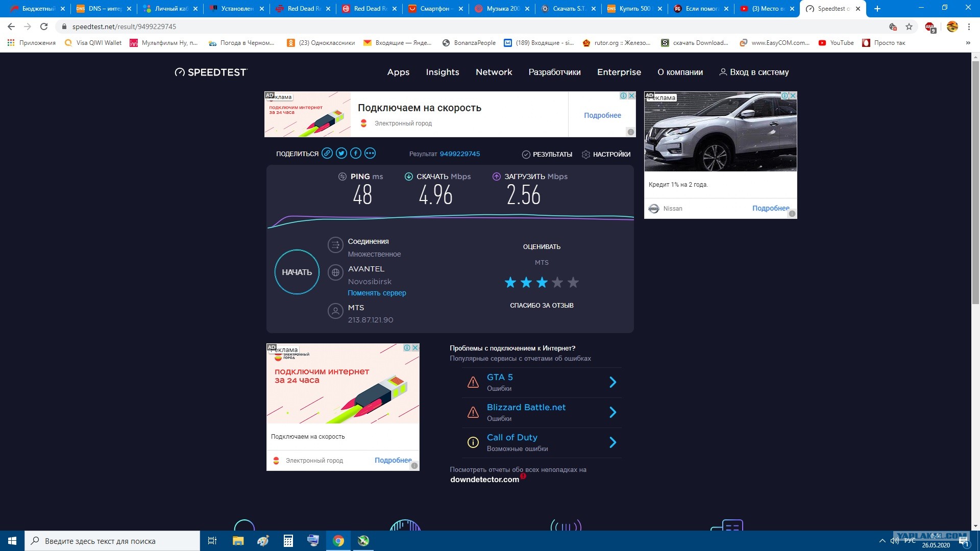Click the Windows search box
Screen dimensions: 980x551
pyautogui.click(x=112, y=541)
